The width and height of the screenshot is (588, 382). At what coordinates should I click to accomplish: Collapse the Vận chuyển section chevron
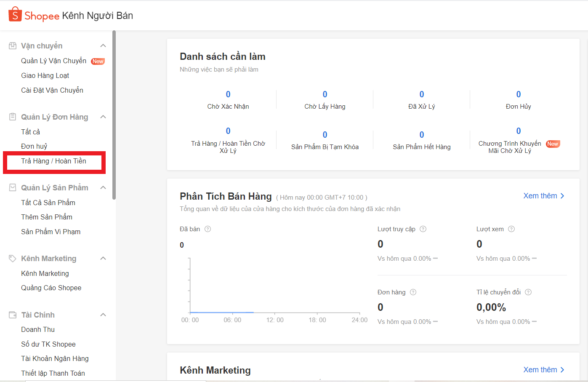pyautogui.click(x=103, y=46)
